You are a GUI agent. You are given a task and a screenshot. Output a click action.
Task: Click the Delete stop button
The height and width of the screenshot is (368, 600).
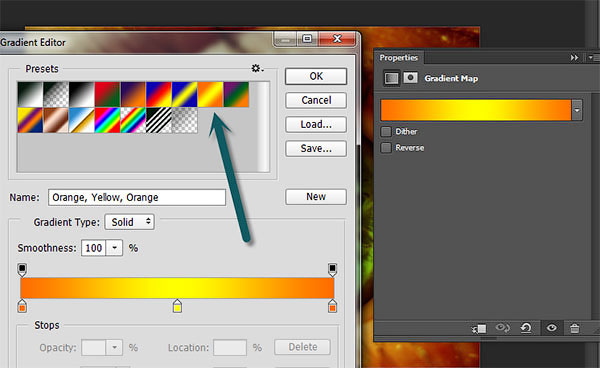click(303, 347)
